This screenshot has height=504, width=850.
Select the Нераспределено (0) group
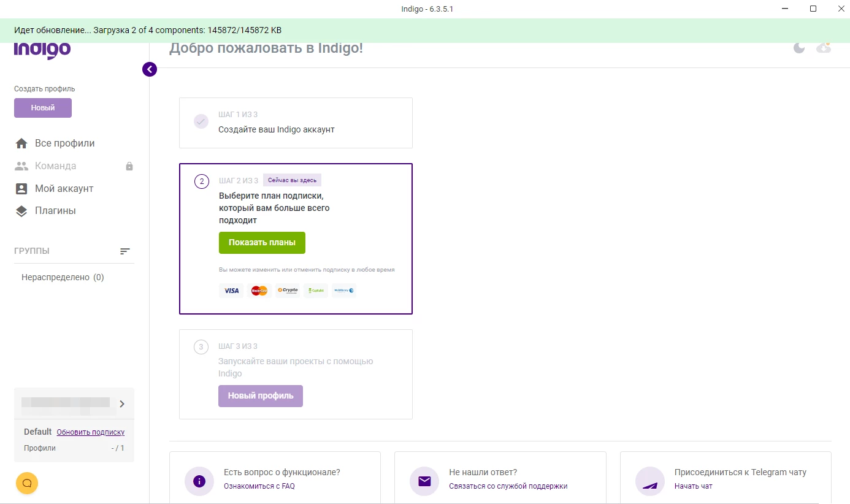point(63,277)
